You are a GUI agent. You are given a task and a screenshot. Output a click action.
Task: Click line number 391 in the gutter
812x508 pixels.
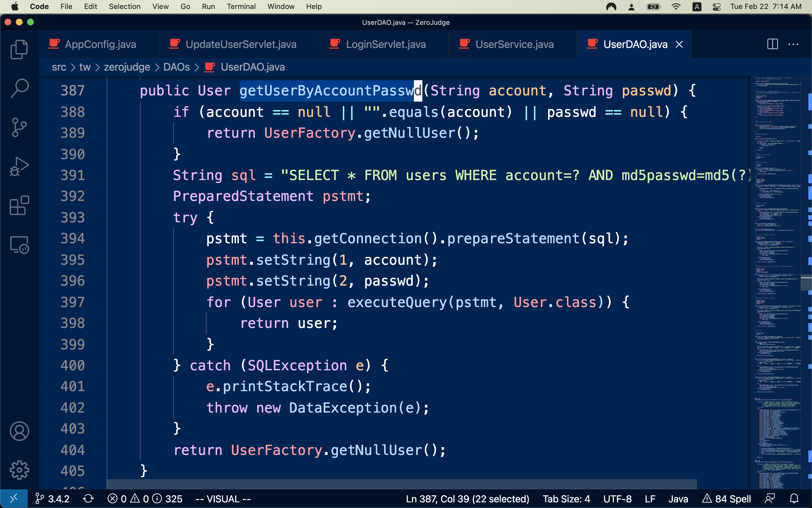click(72, 175)
